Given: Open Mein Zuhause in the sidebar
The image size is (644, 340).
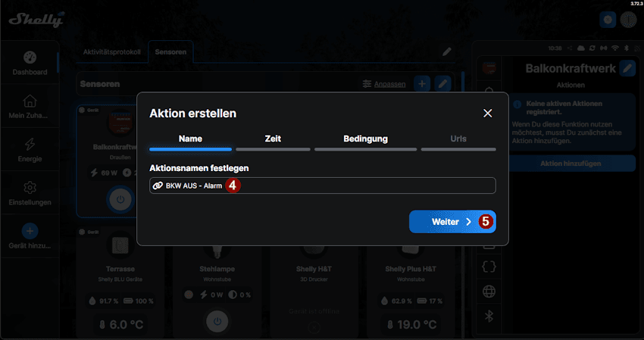Looking at the screenshot, I should pyautogui.click(x=30, y=106).
